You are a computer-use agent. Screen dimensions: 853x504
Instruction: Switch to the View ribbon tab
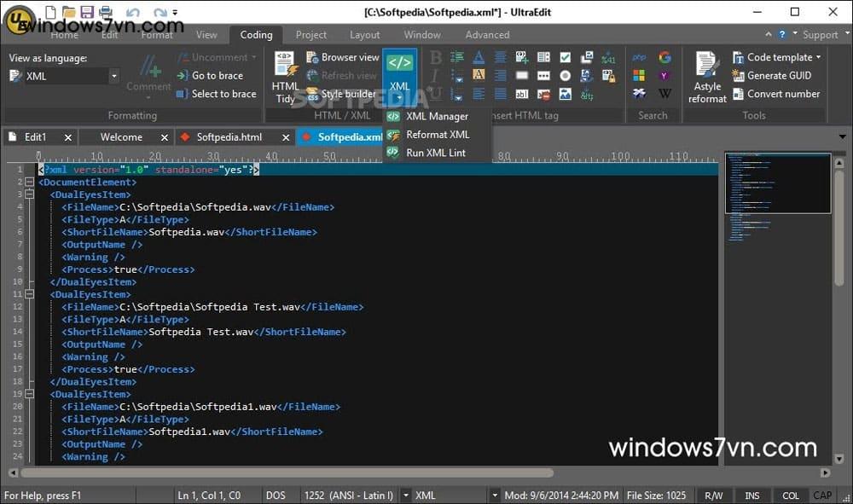coord(206,35)
